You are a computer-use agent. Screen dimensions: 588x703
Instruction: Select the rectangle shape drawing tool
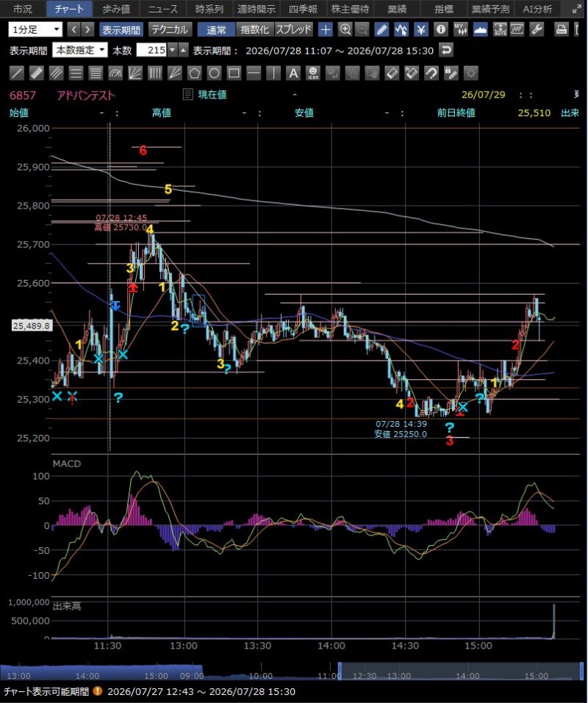234,73
